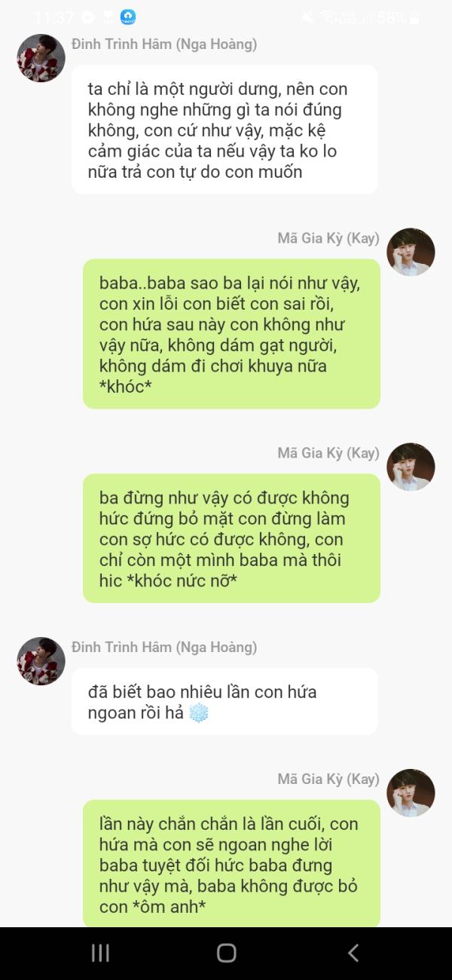Viewport: 452px width, 980px height.
Task: Tap the muted sound icon in status bar
Action: (308, 17)
